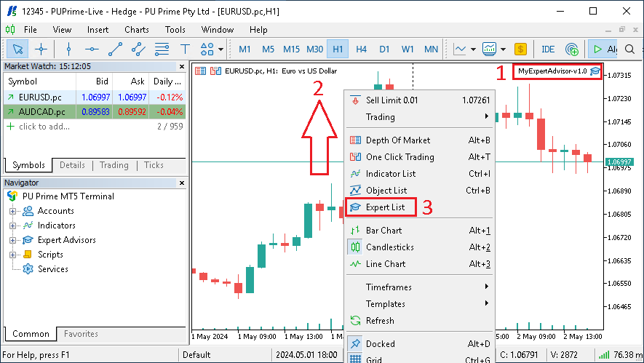Choose Expert List in context menu

tap(419, 207)
